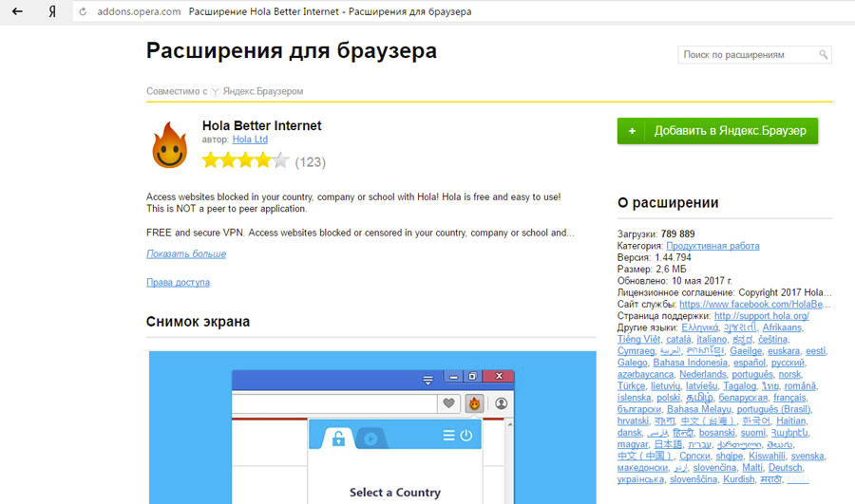Screen dimensions: 855x504
Task: Switch language to hrvatski
Action: 633,421
